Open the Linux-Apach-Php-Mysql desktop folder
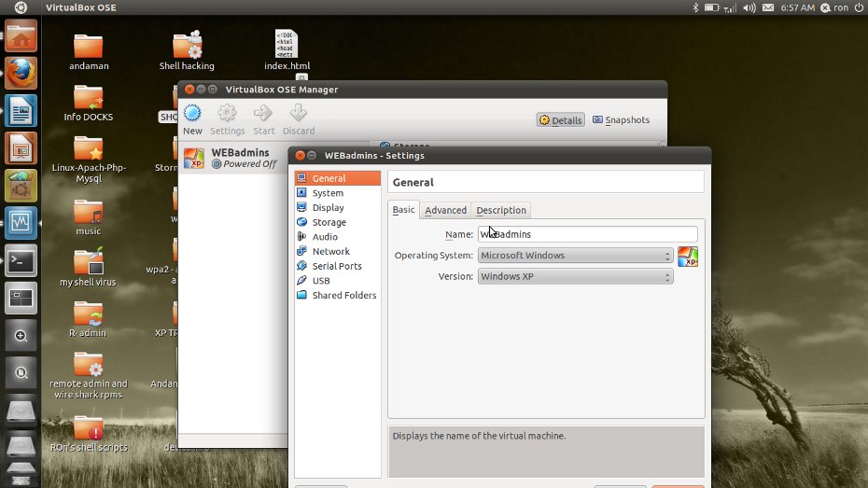The width and height of the screenshot is (868, 488). [89, 160]
